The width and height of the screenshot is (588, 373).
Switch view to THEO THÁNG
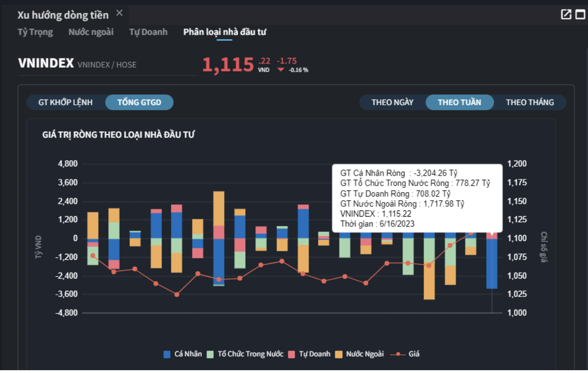click(x=530, y=102)
